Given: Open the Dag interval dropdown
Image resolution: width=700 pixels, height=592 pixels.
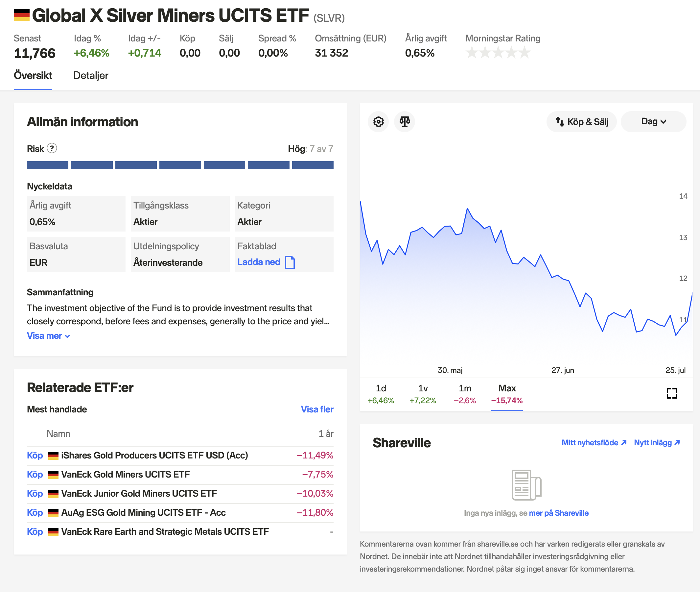Looking at the screenshot, I should (653, 121).
